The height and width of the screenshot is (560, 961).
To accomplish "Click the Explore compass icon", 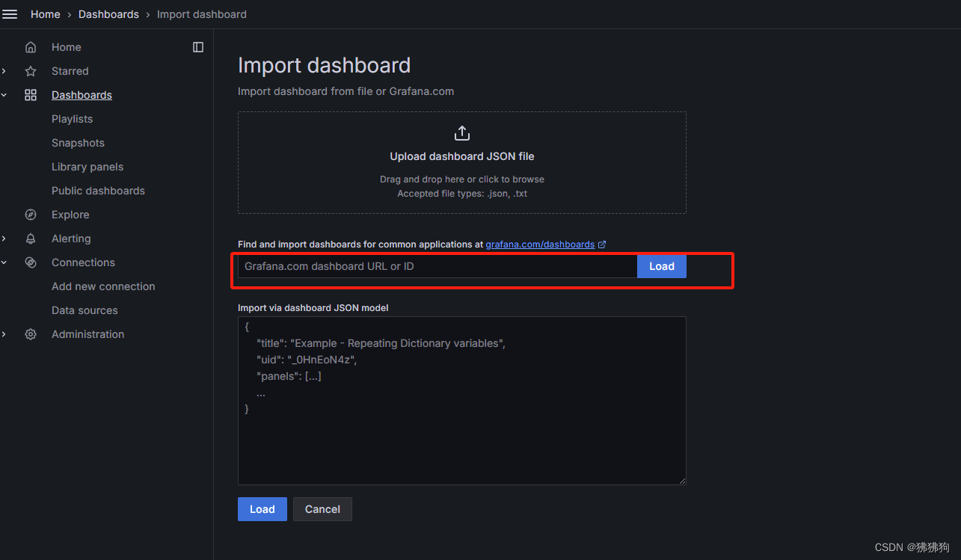I will (31, 215).
